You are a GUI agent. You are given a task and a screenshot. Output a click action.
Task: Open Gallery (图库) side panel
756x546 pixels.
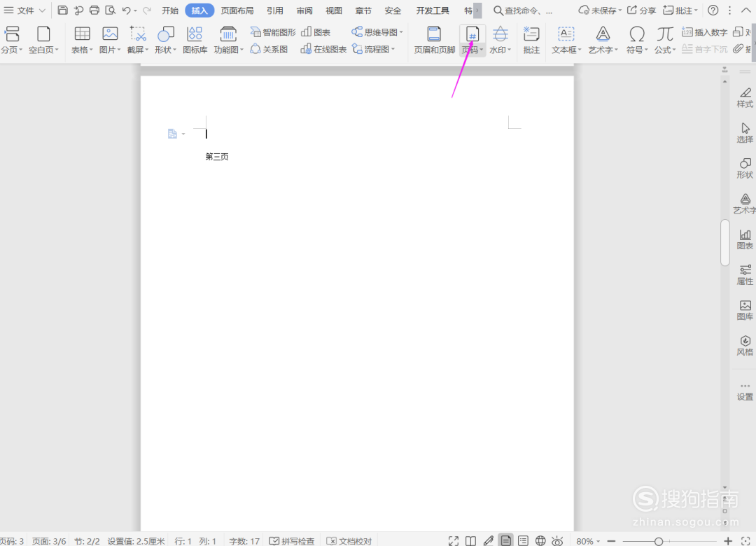744,310
